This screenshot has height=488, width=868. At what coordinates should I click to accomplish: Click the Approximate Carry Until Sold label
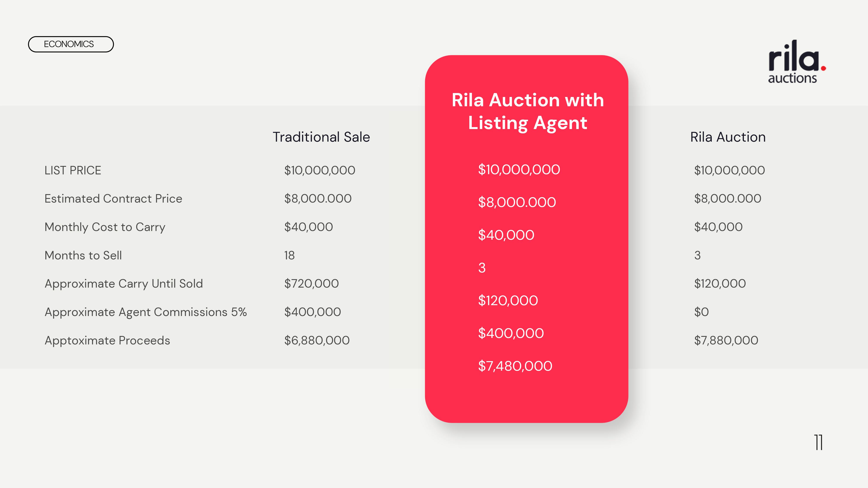coord(124,284)
